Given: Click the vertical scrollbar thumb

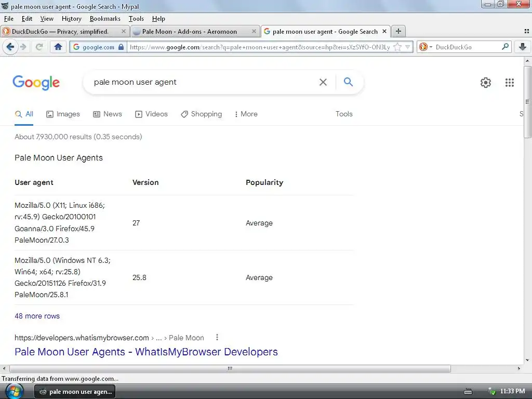Looking at the screenshot, I should pos(527,102).
